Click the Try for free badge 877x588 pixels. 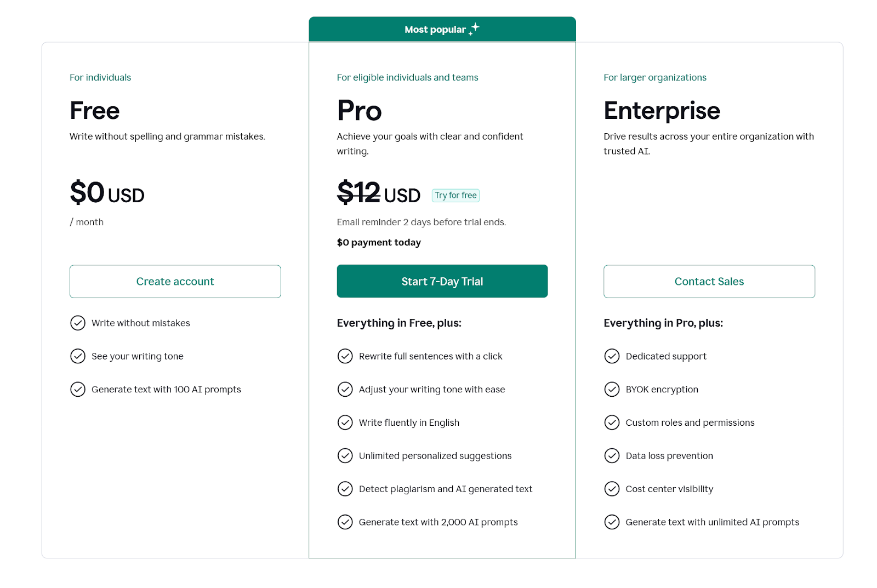455,195
